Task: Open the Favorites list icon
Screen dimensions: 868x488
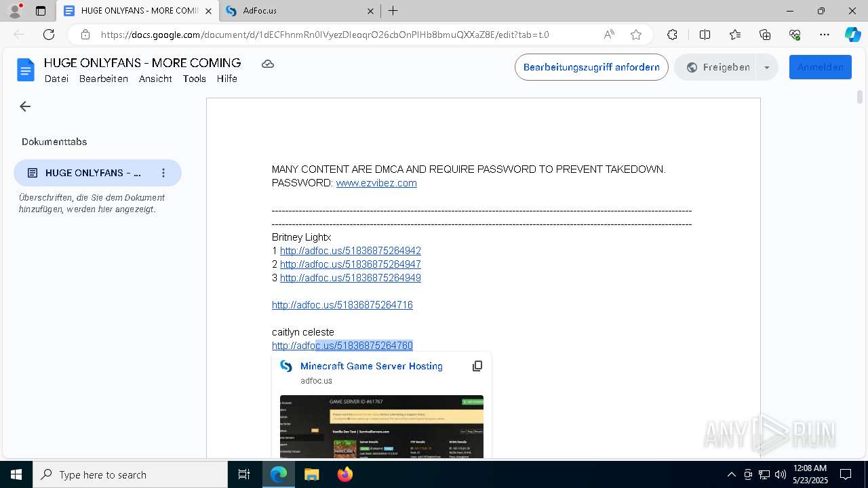Action: coord(735,35)
